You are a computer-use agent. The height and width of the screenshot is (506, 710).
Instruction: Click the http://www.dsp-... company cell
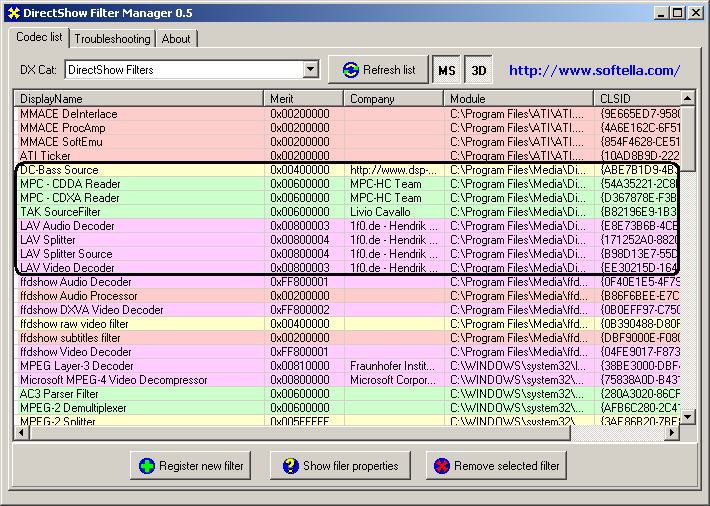point(393,170)
